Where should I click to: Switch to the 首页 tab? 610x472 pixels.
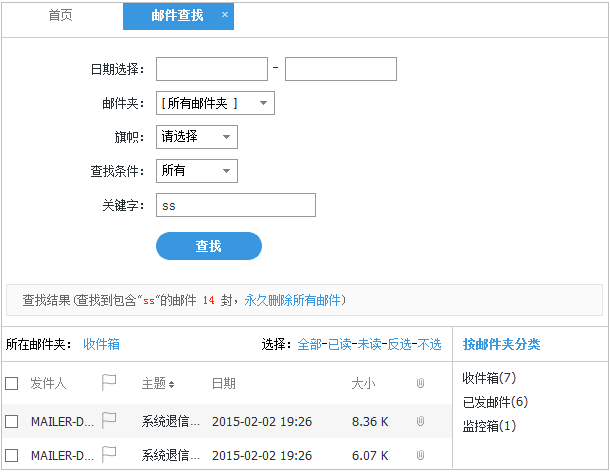[x=61, y=16]
